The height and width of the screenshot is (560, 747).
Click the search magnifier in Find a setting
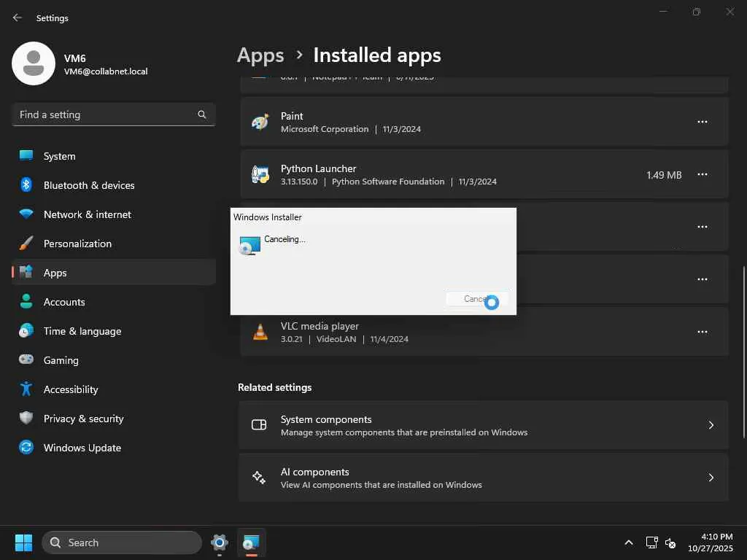click(202, 114)
